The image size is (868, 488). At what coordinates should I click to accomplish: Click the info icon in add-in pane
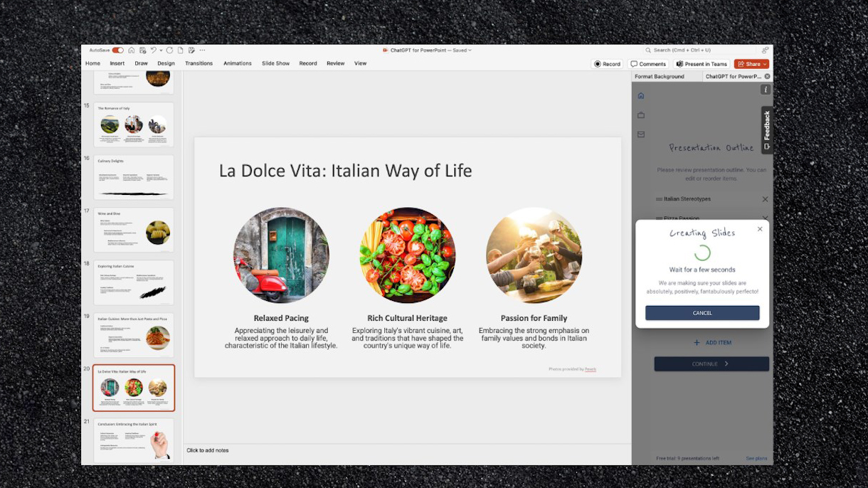pos(766,90)
